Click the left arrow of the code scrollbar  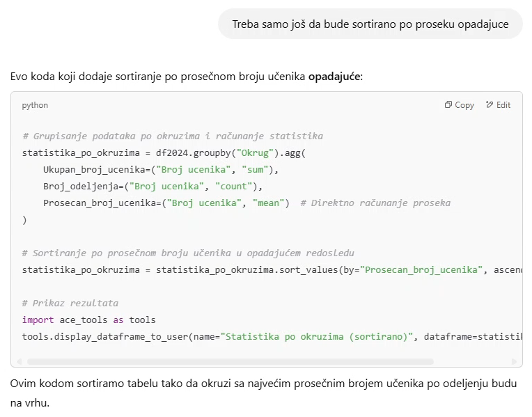pos(19,362)
